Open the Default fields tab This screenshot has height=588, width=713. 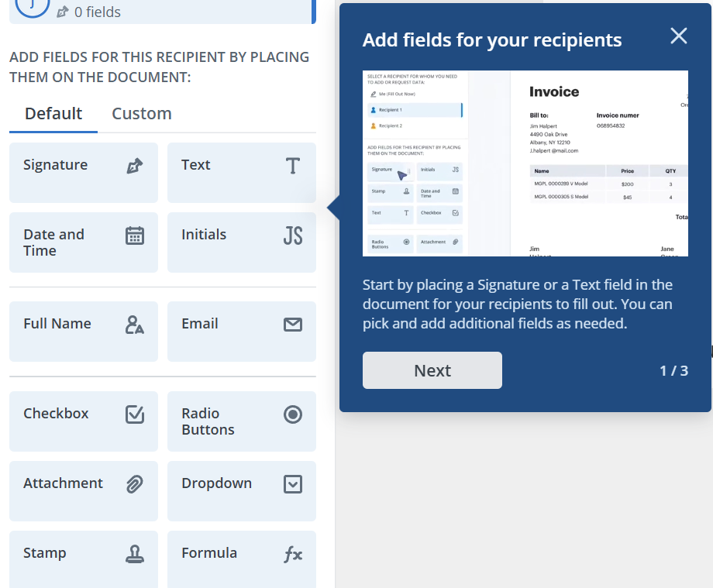[53, 114]
